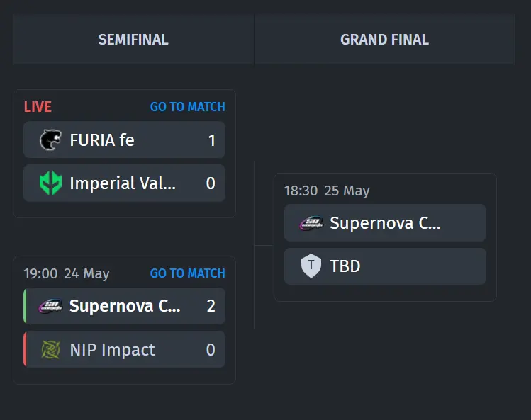Select the FURIA fe team row
Image resolution: width=531 pixels, height=420 pixels.
tap(124, 140)
